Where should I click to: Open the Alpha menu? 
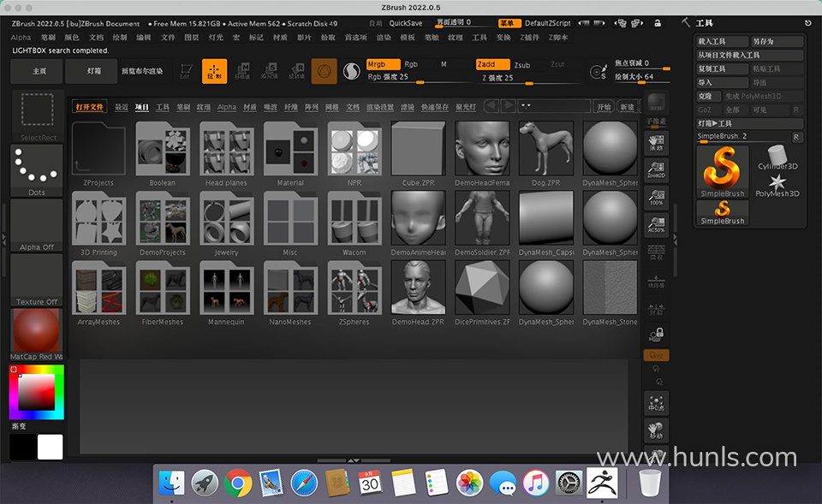click(21, 38)
